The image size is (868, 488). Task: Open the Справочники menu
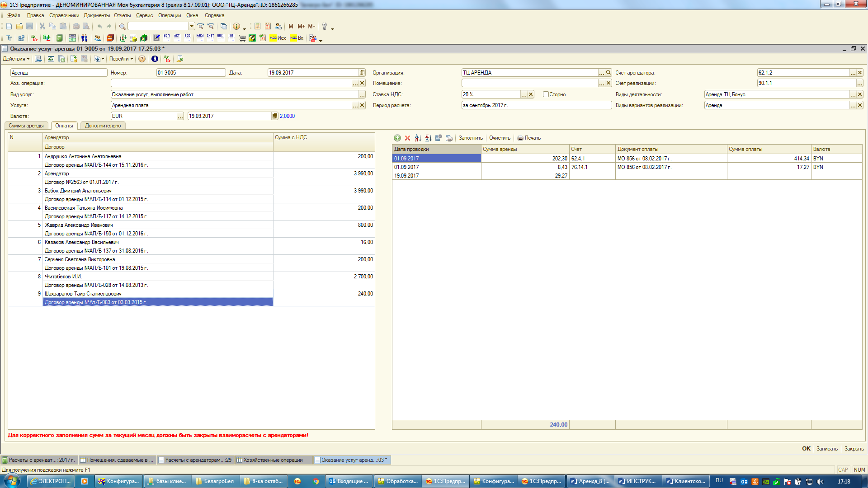[x=64, y=15]
